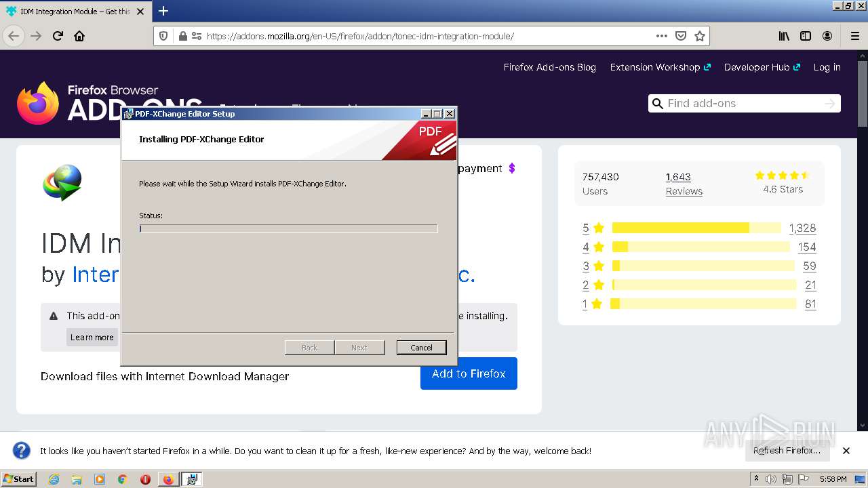868x488 pixels.
Task: Open Developer Hub link
Action: (762, 67)
